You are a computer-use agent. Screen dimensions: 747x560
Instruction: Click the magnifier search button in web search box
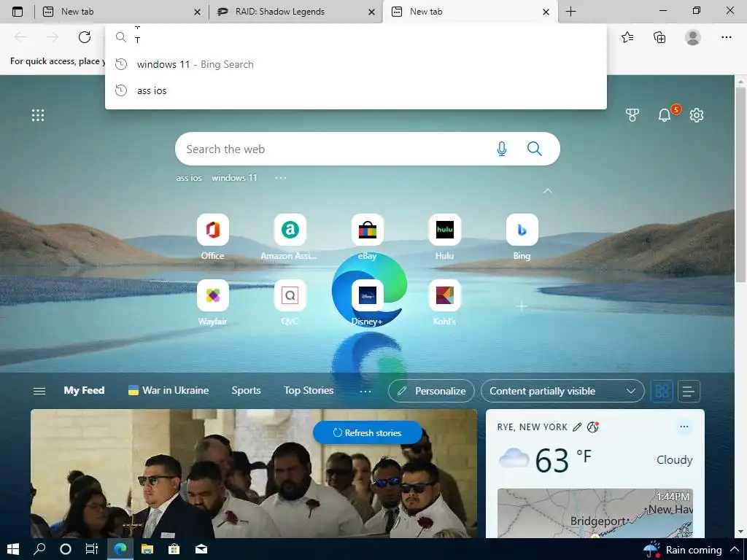click(535, 149)
